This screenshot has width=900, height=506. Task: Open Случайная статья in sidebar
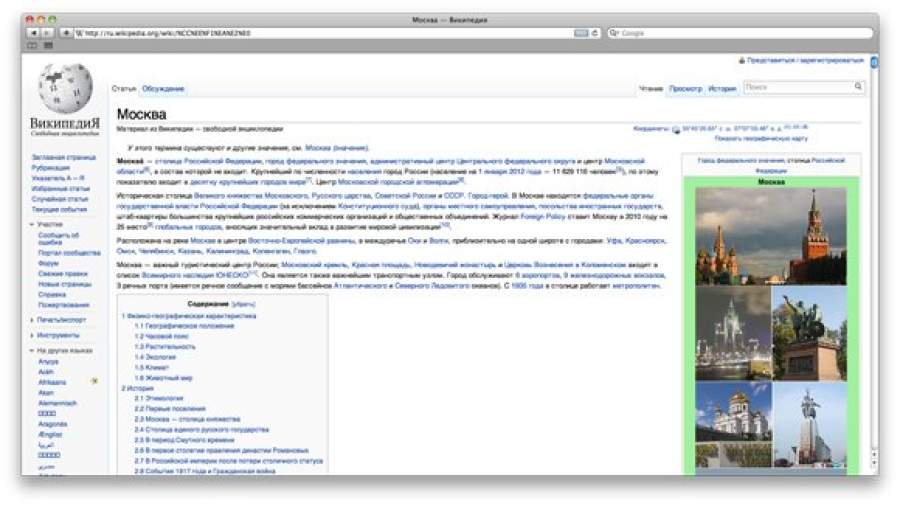60,199
